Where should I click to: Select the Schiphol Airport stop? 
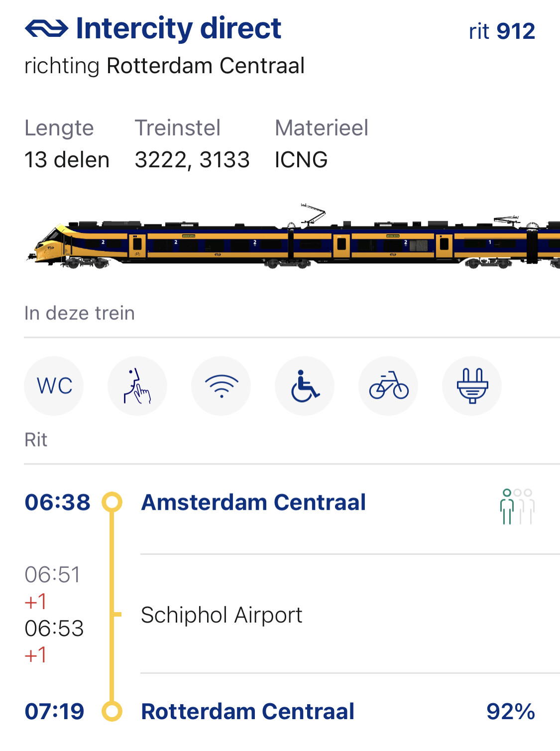coord(222,615)
